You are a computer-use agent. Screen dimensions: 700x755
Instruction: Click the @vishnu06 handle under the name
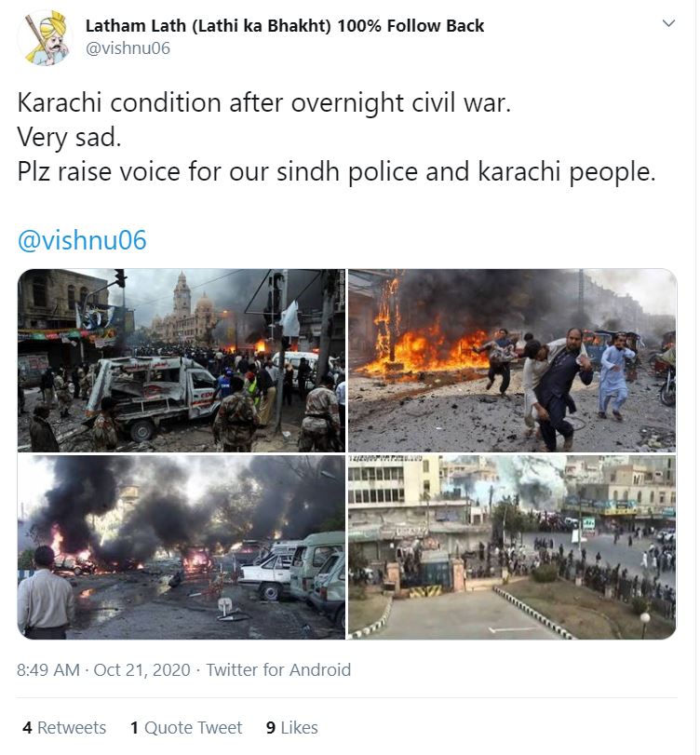(128, 48)
